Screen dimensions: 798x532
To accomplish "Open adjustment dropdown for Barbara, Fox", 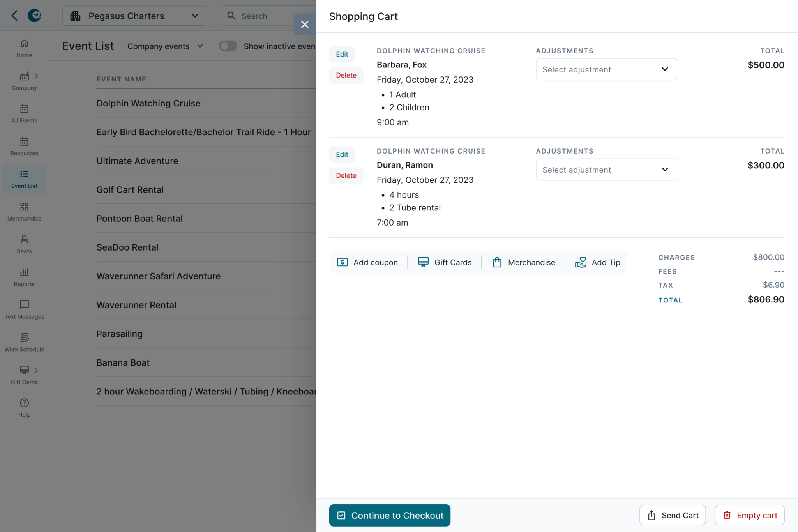I will (606, 69).
